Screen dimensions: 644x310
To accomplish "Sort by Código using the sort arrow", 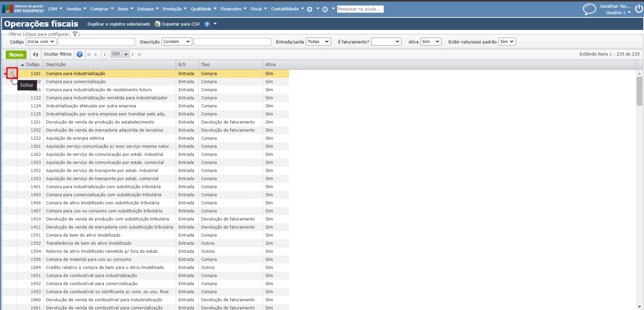I will (23, 65).
